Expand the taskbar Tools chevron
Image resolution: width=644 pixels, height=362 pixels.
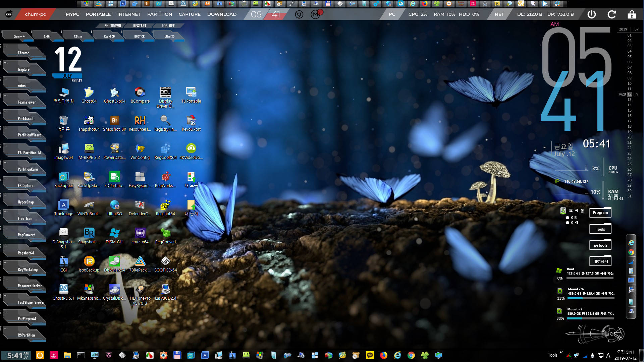(561, 352)
